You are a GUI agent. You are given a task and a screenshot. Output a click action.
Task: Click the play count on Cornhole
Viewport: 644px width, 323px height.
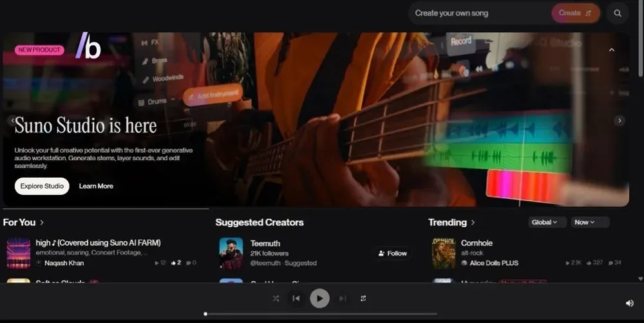point(573,263)
